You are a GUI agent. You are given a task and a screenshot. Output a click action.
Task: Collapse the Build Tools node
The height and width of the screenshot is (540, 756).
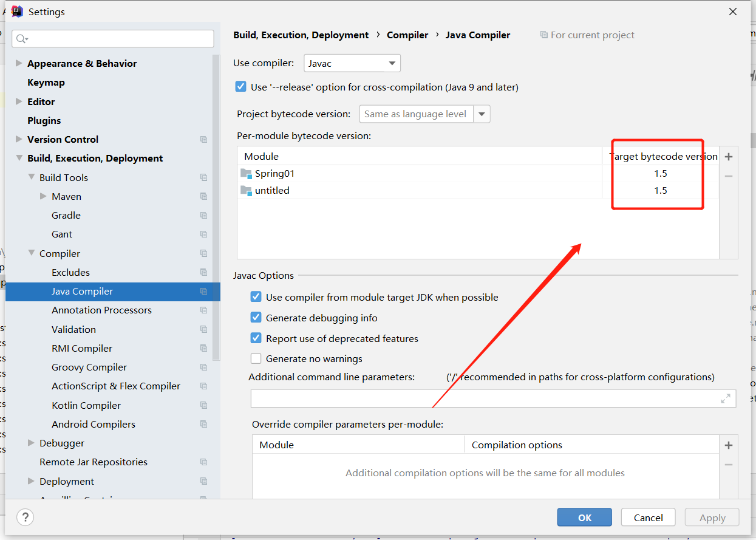31,177
